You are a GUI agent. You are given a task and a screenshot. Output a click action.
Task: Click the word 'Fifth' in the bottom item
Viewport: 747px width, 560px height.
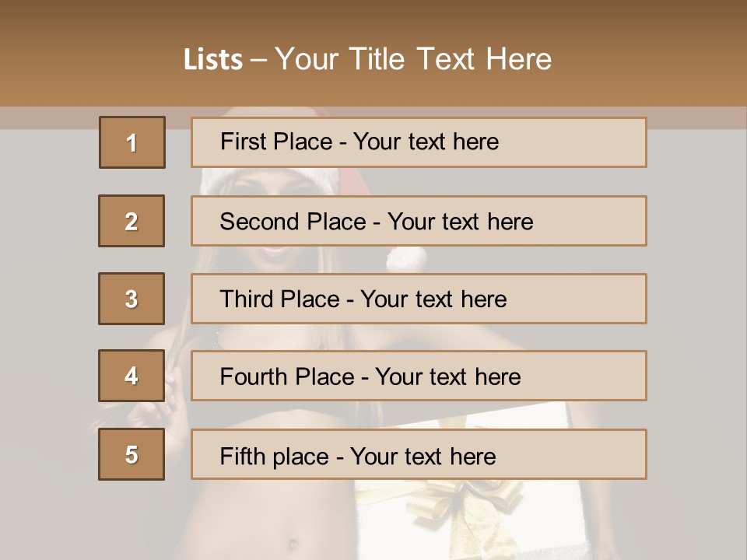pos(243,455)
